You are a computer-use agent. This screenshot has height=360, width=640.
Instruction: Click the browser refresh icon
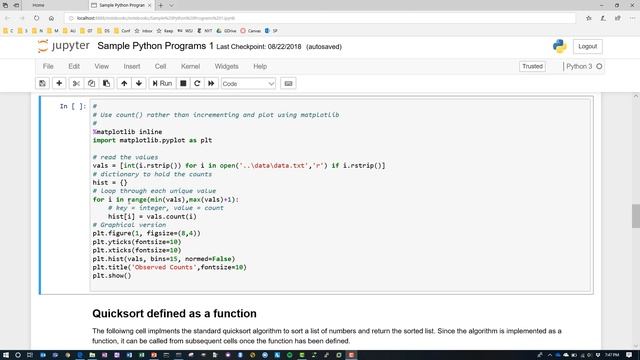36,18
